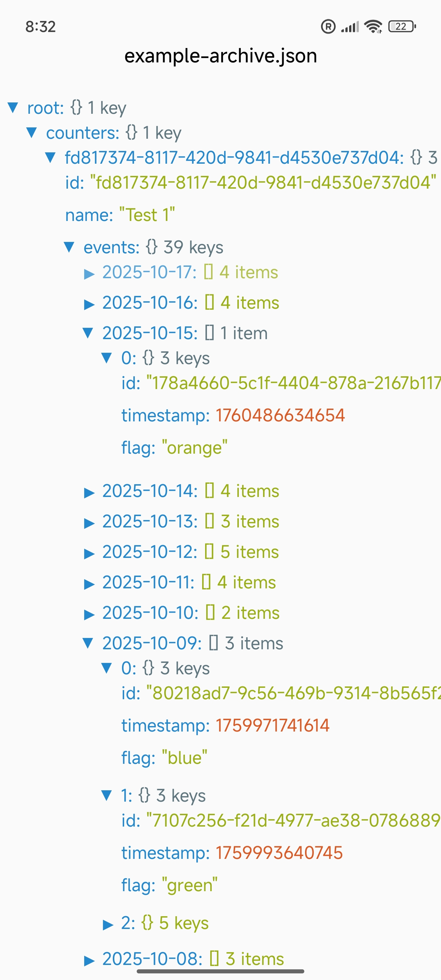Collapse the root node

(12, 108)
